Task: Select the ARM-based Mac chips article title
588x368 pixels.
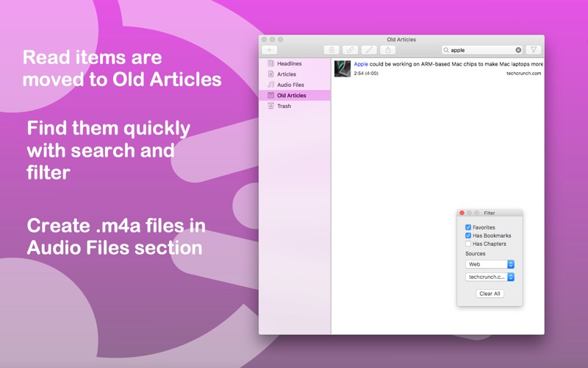Action: 448,64
